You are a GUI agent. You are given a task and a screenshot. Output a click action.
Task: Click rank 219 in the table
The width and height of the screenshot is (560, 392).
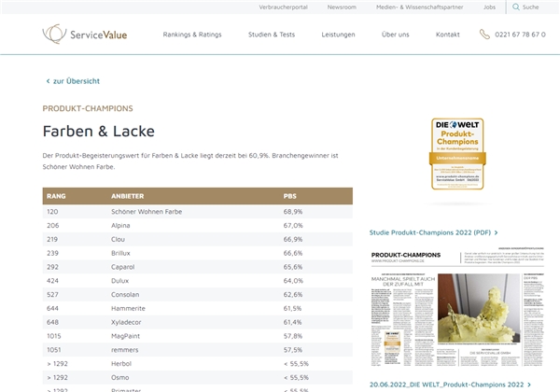tap(52, 239)
